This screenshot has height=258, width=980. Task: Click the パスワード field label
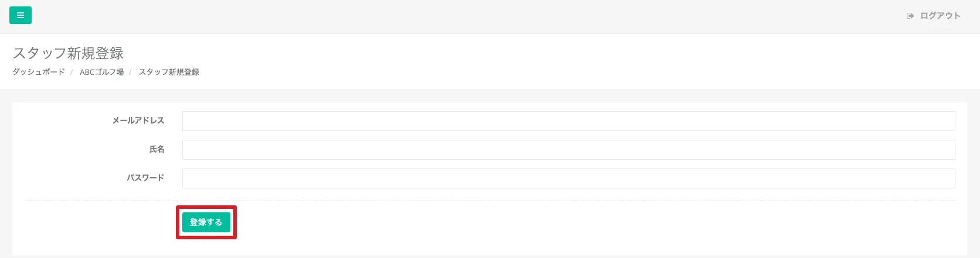point(145,177)
